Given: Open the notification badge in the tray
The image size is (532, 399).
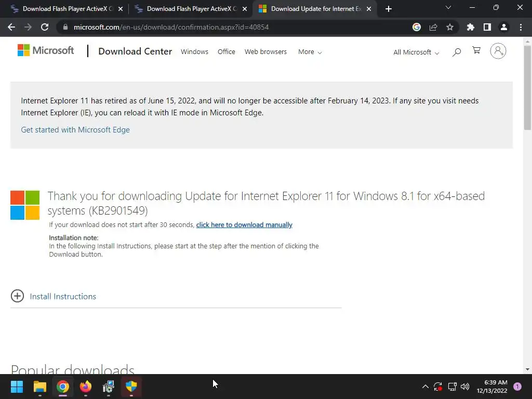Looking at the screenshot, I should point(517,387).
